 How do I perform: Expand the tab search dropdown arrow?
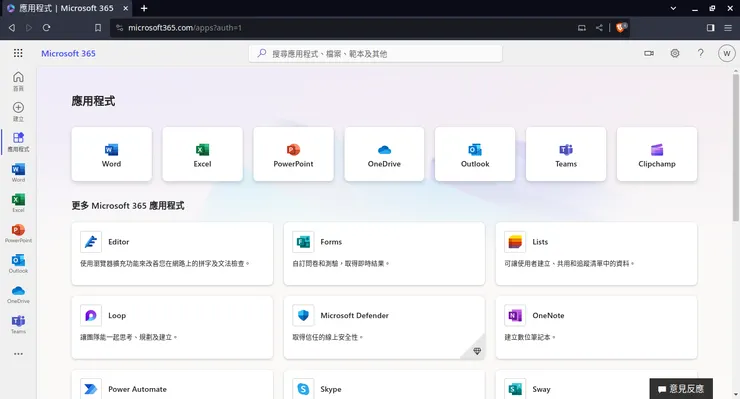pyautogui.click(x=673, y=8)
